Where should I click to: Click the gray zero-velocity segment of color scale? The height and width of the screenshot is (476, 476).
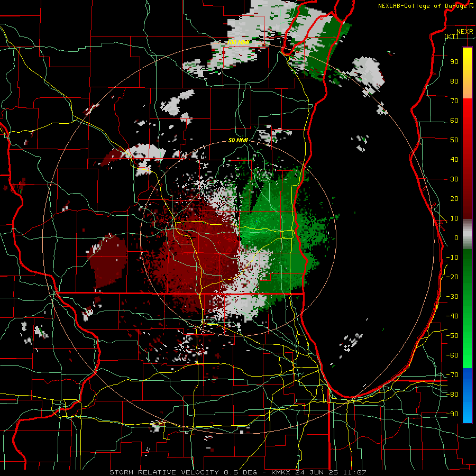pyautogui.click(x=467, y=234)
